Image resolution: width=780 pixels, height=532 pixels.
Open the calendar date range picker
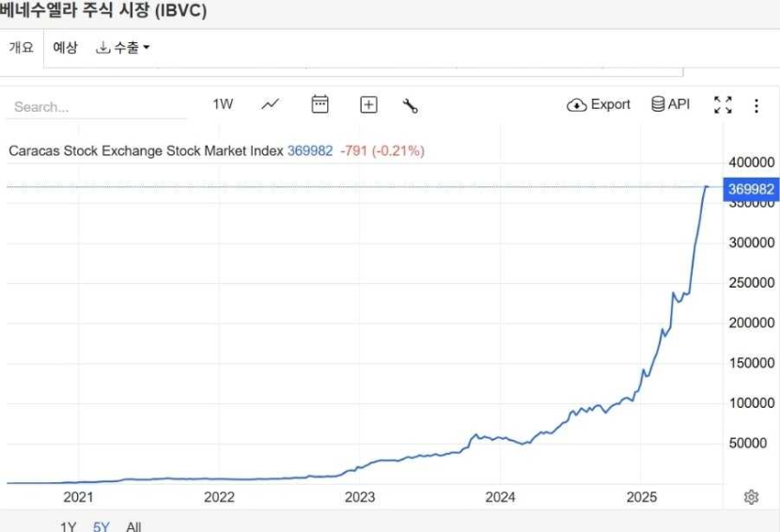(320, 104)
